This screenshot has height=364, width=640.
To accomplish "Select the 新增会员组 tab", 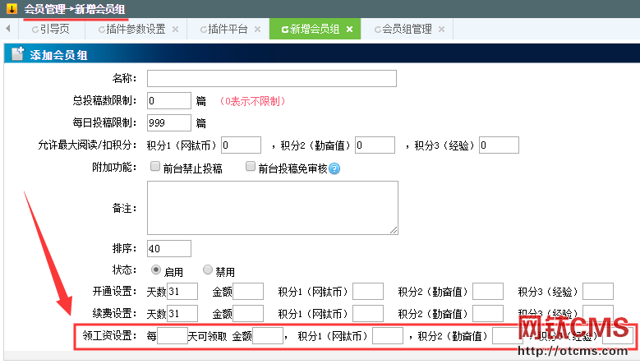I will pyautogui.click(x=315, y=29).
